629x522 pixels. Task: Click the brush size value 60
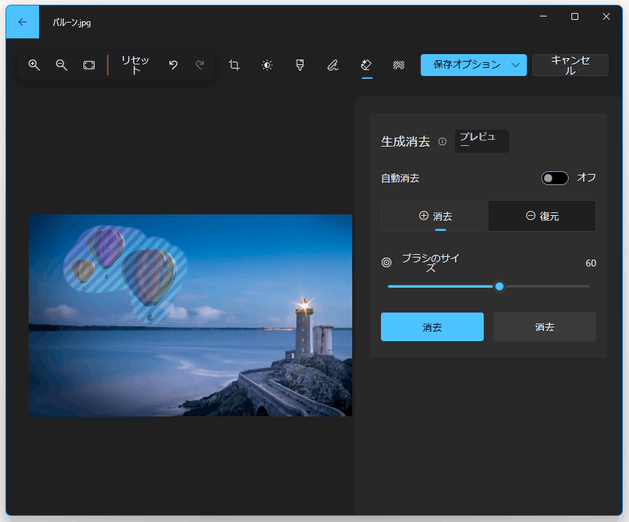tap(590, 263)
